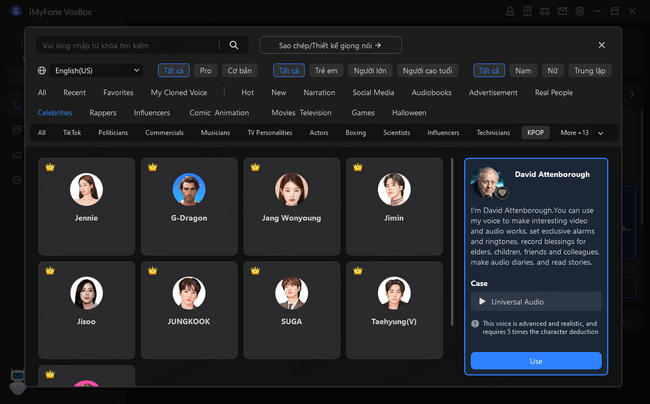Click the crown icon on G-Dragon card

click(153, 167)
